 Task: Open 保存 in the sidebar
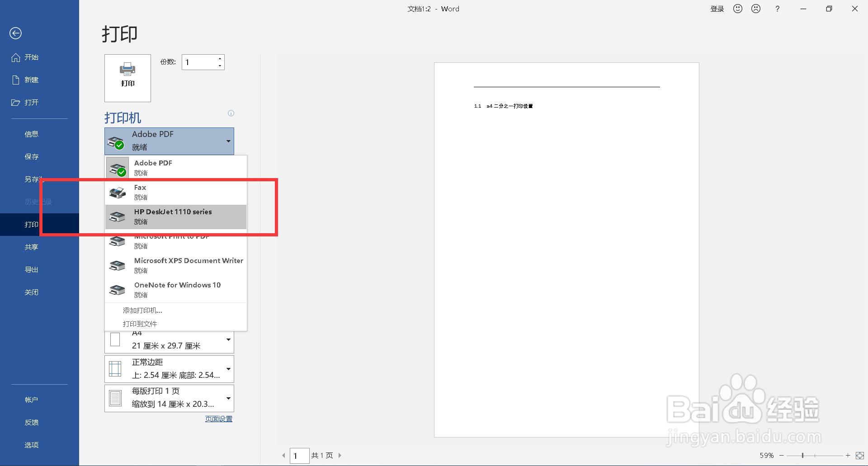tap(32, 157)
